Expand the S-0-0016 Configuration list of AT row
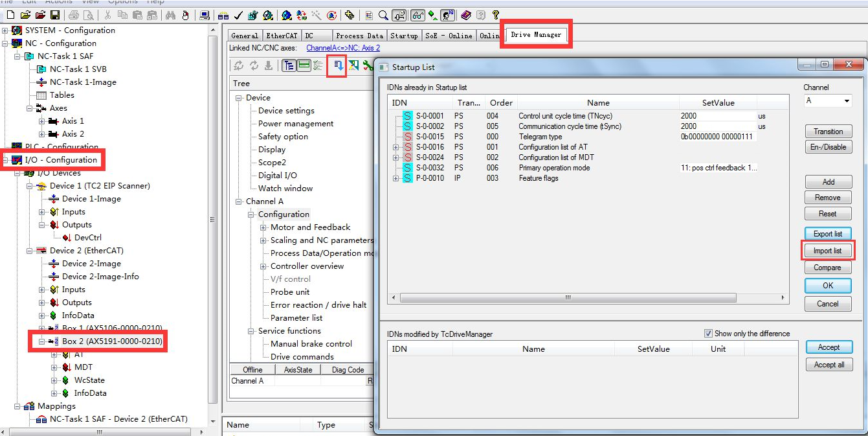Image resolution: width=868 pixels, height=436 pixels. point(396,147)
